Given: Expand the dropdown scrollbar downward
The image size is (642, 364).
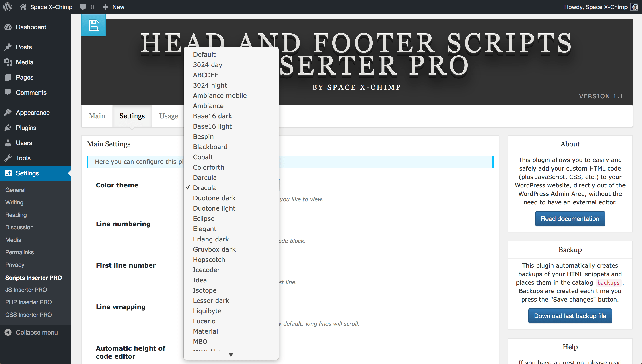Looking at the screenshot, I should pyautogui.click(x=231, y=355).
